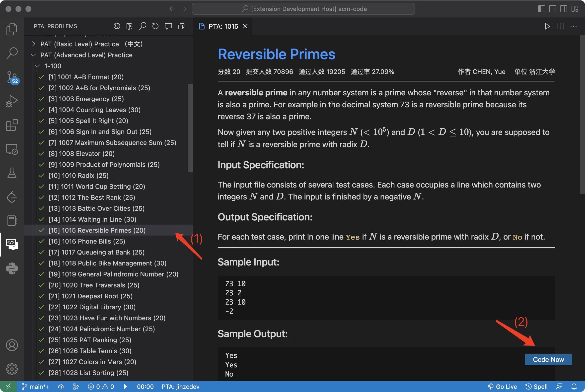
Task: Select 1015 Reversible Primes (20) row
Action: [108, 230]
